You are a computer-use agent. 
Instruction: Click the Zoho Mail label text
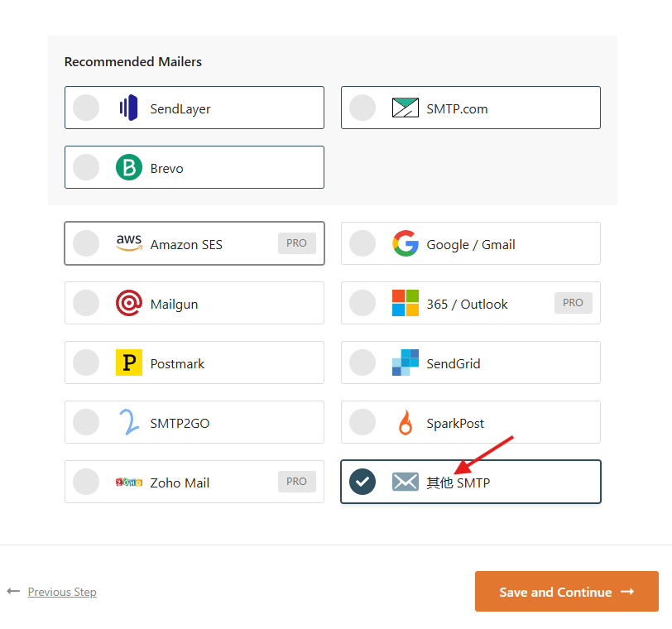[180, 483]
